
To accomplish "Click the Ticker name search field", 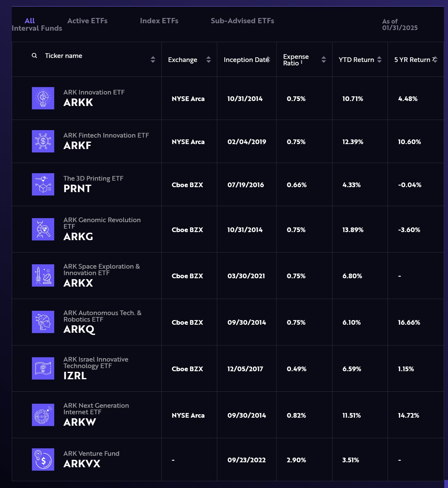I will (64, 56).
